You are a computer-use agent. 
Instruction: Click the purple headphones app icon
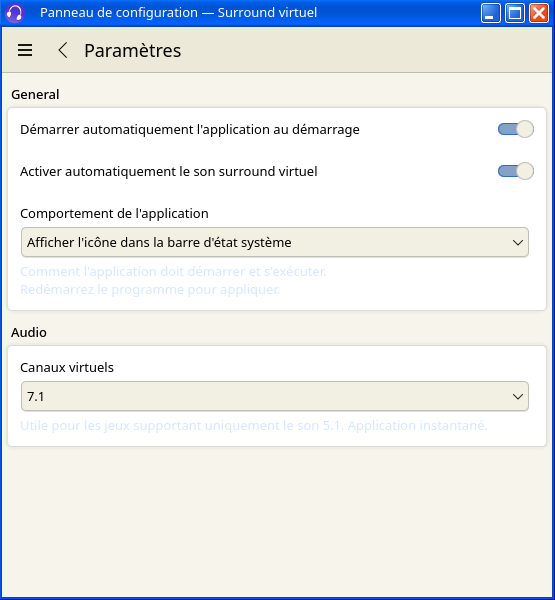15,13
